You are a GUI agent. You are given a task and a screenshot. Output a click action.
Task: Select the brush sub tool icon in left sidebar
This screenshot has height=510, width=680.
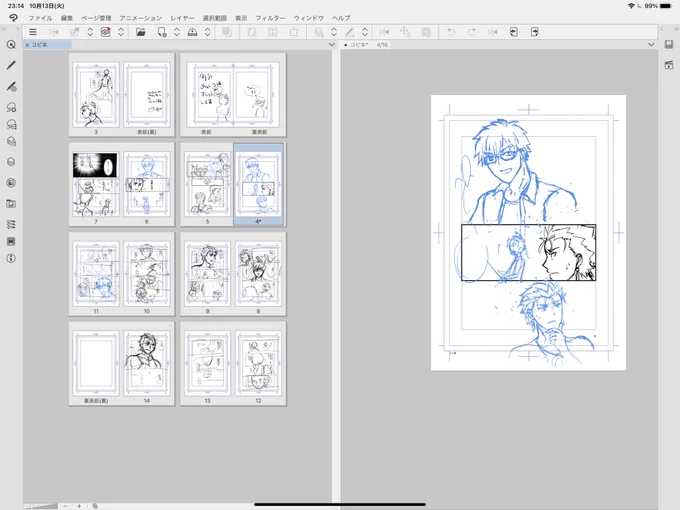(11, 86)
